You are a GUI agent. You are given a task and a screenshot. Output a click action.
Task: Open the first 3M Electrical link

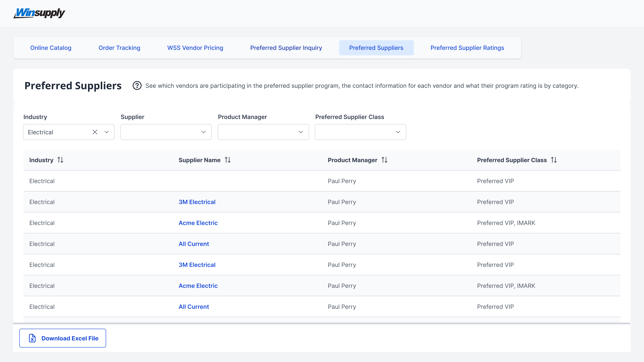[x=197, y=202]
